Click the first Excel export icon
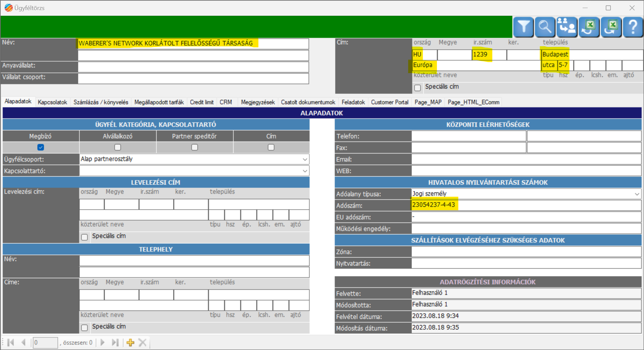 589,27
